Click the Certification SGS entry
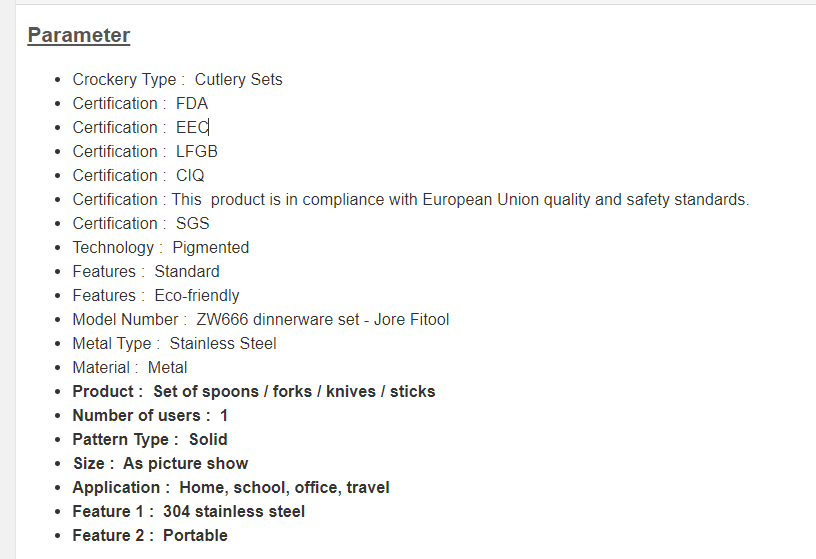816x559 pixels. [x=141, y=223]
